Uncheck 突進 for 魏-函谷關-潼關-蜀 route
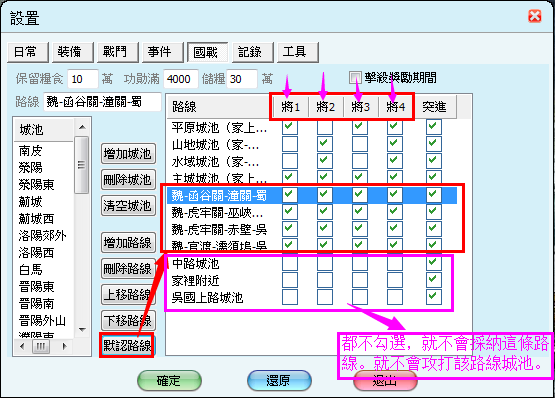The width and height of the screenshot is (555, 398). 434,195
